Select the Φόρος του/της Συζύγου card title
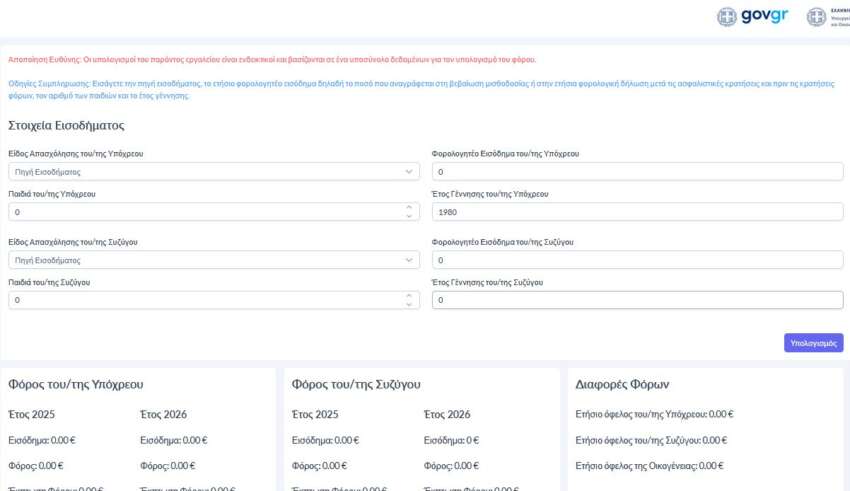850x491 pixels. point(355,384)
